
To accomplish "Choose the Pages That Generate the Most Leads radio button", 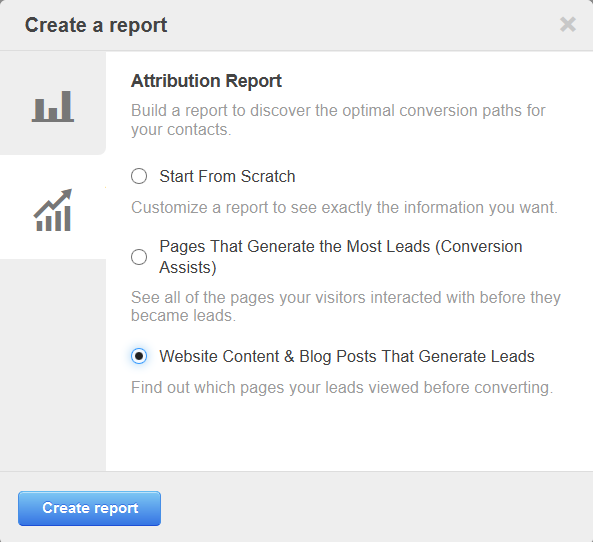I will (x=139, y=257).
